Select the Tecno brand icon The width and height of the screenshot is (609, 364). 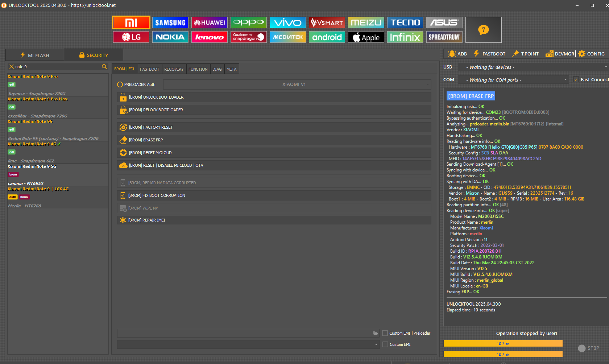click(405, 22)
